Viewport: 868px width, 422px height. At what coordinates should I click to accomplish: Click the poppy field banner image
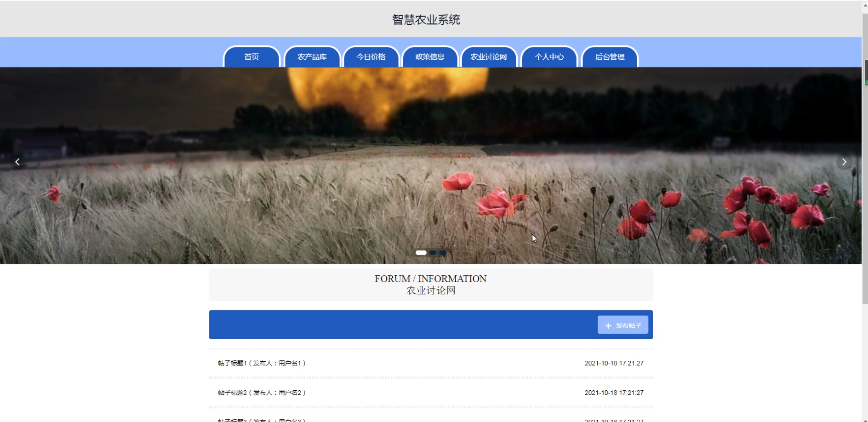coord(431,165)
